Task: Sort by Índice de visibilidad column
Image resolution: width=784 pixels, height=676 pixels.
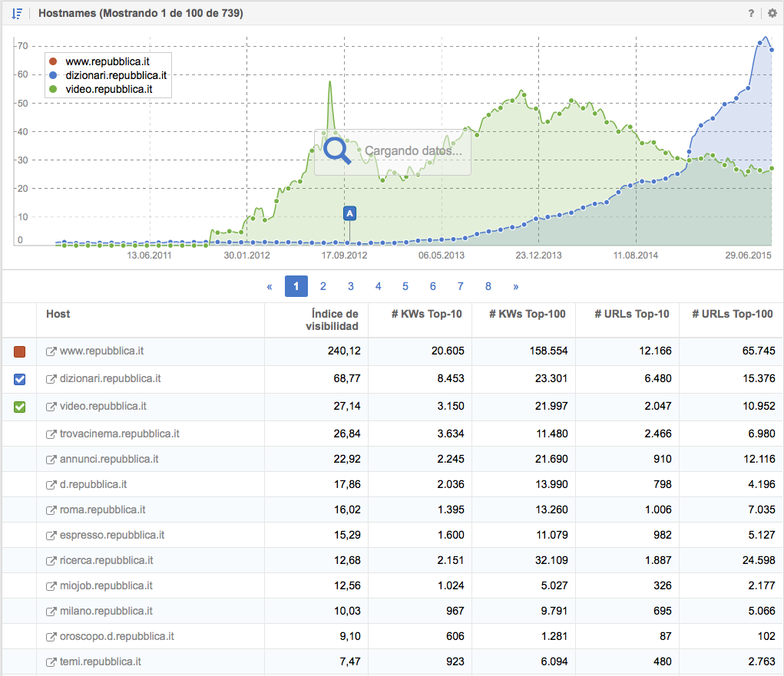Action: tap(335, 320)
